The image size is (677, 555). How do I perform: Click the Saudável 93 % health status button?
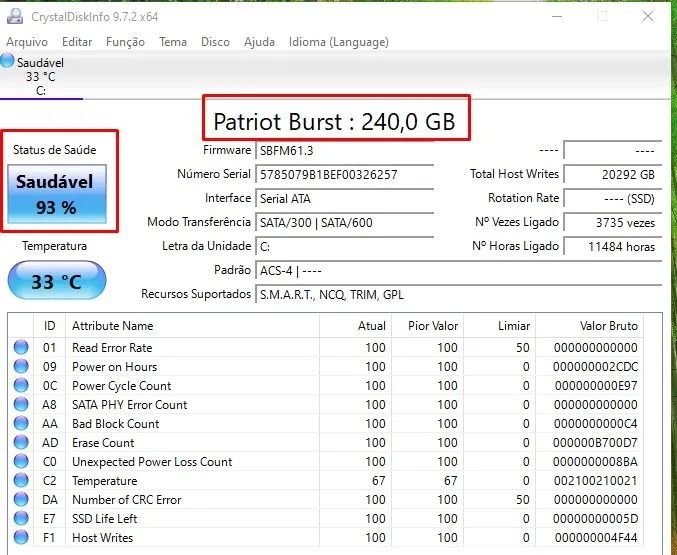pos(56,194)
